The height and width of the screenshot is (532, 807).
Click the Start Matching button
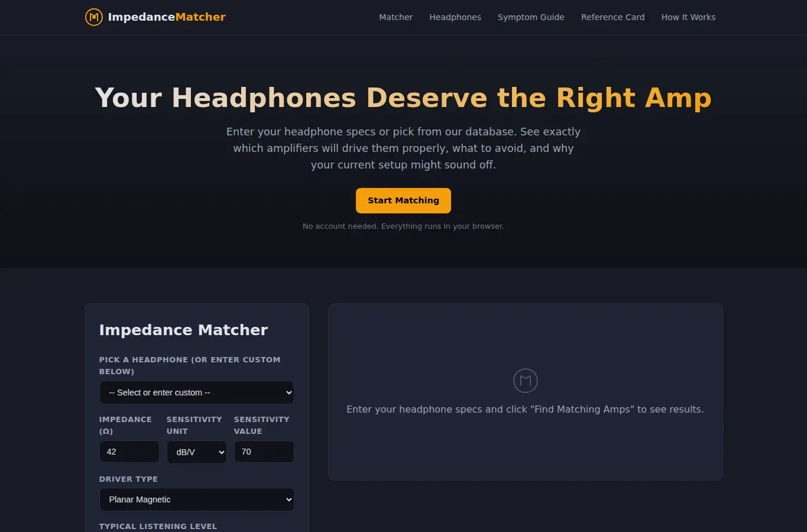pyautogui.click(x=403, y=200)
